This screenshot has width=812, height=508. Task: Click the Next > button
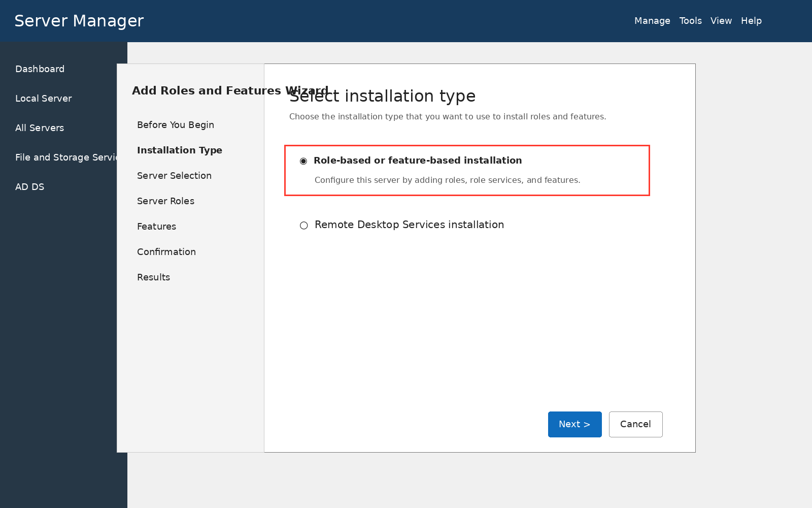tap(574, 424)
